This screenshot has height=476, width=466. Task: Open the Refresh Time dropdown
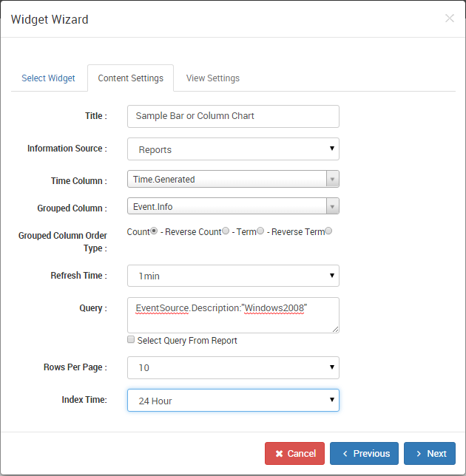tap(233, 276)
